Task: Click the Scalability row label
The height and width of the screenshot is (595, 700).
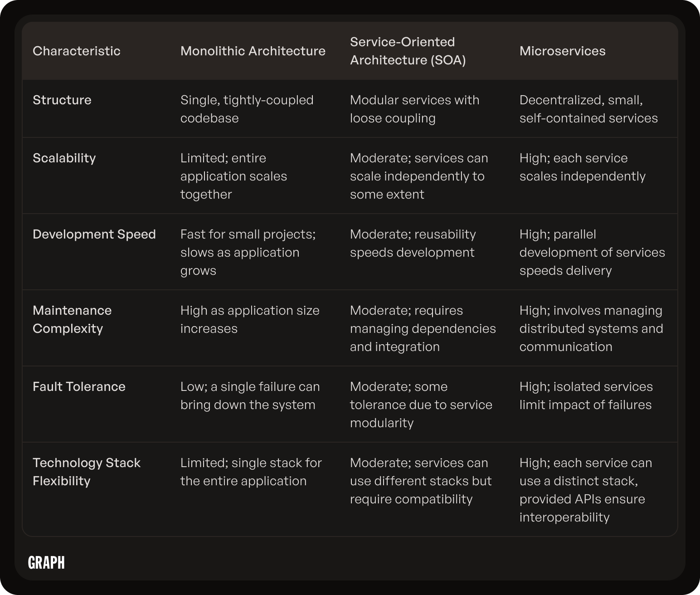Action: click(x=64, y=158)
